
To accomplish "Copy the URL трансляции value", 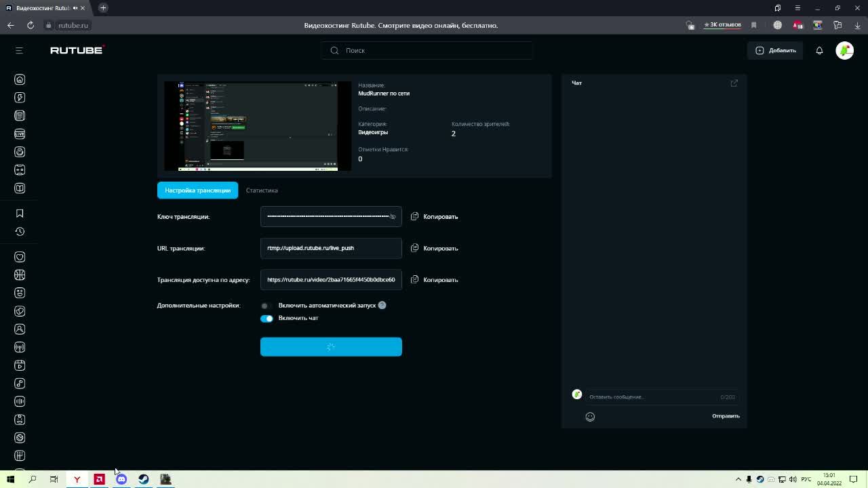I will pyautogui.click(x=435, y=248).
